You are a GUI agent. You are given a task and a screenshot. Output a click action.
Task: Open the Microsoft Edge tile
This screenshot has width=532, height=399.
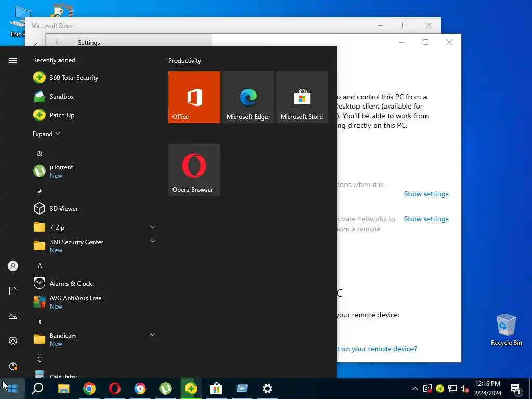pyautogui.click(x=248, y=97)
